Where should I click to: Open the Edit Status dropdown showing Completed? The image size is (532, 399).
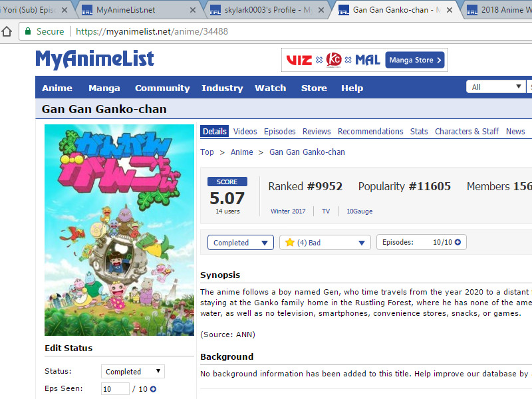pyautogui.click(x=132, y=372)
